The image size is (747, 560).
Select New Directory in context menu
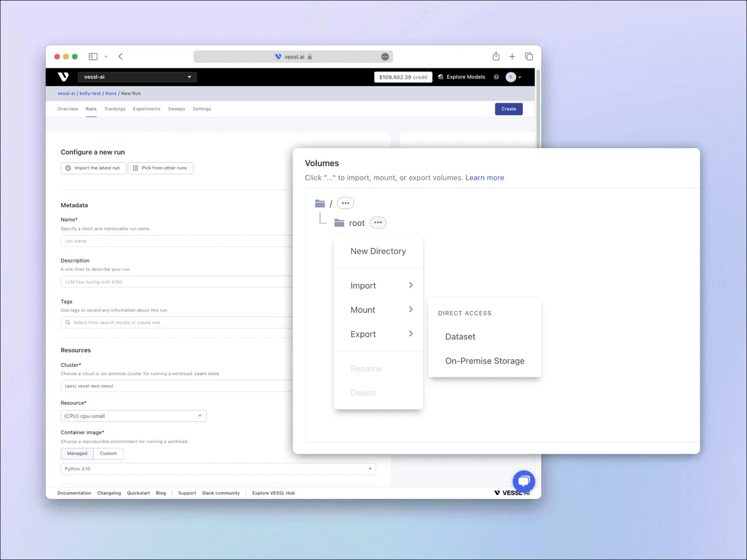[378, 251]
